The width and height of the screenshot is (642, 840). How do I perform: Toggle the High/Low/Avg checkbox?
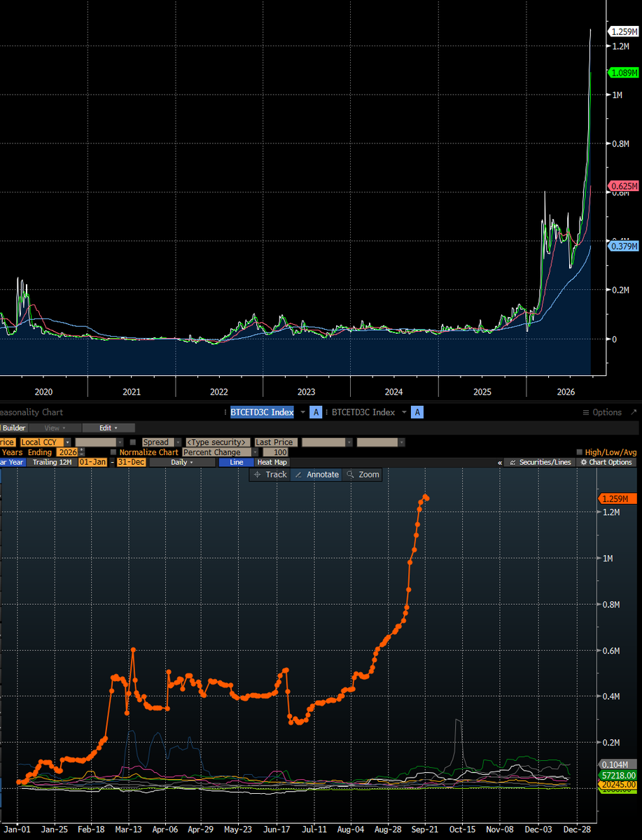click(x=580, y=453)
